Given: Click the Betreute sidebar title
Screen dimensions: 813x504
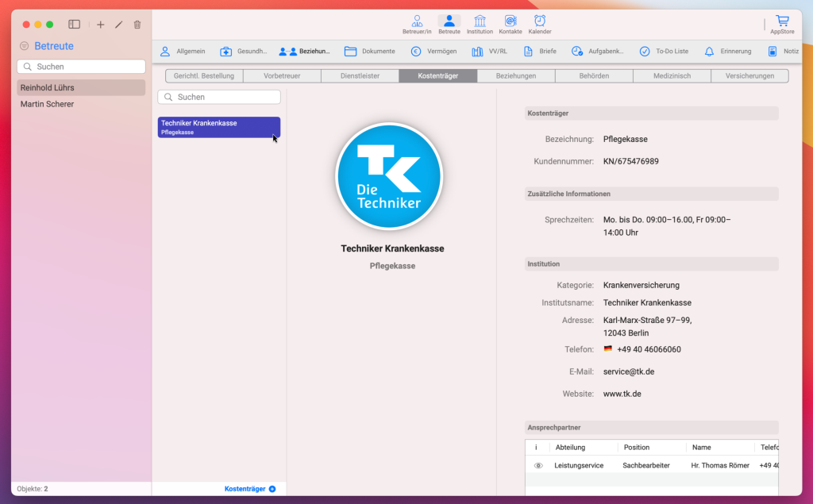Looking at the screenshot, I should [x=54, y=46].
